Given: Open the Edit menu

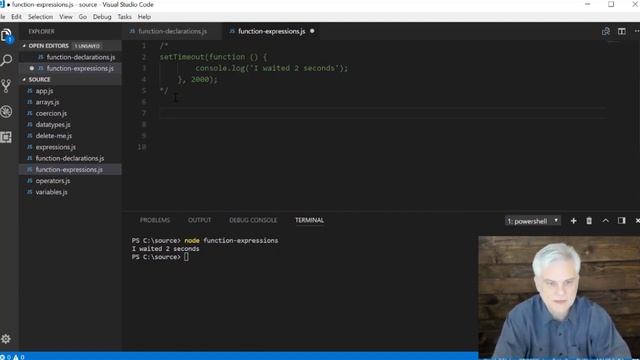Looking at the screenshot, I should tap(16, 17).
